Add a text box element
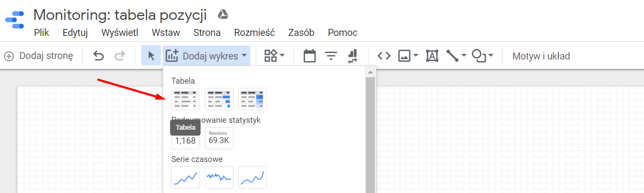 pos(432,56)
